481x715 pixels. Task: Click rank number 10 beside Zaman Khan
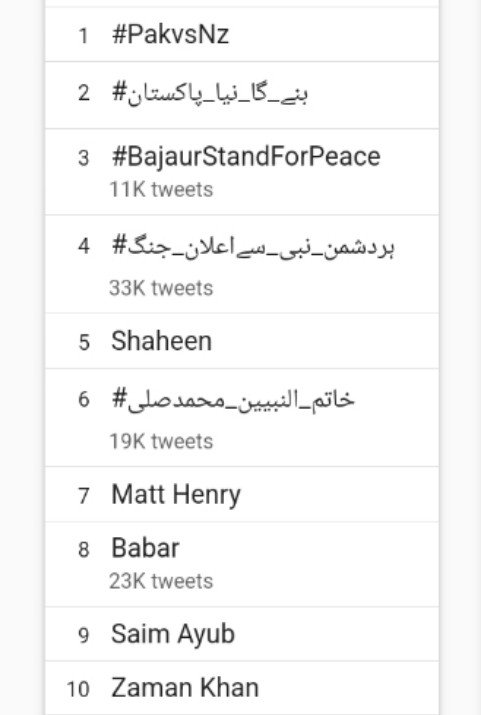pos(78,689)
